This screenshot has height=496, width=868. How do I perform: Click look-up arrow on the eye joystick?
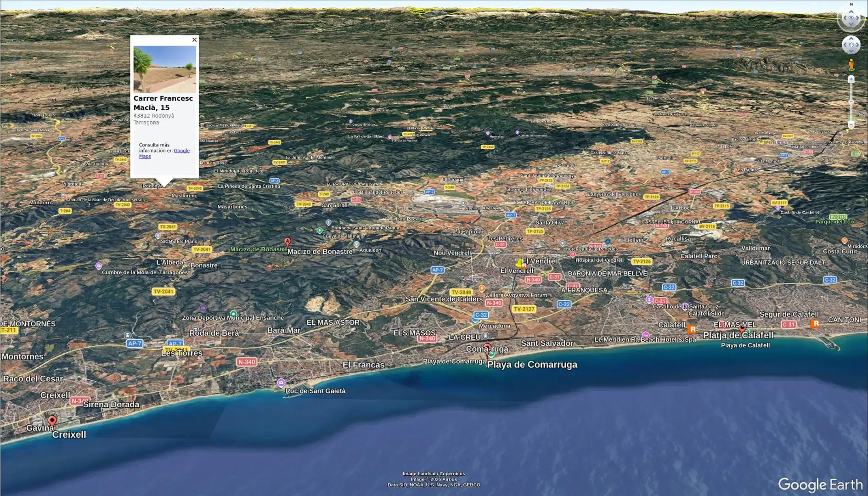(851, 11)
